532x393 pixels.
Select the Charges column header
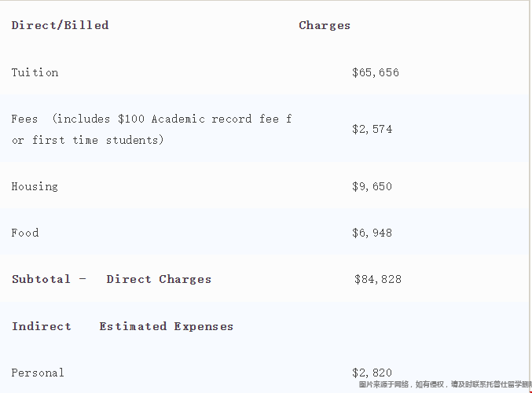point(325,25)
